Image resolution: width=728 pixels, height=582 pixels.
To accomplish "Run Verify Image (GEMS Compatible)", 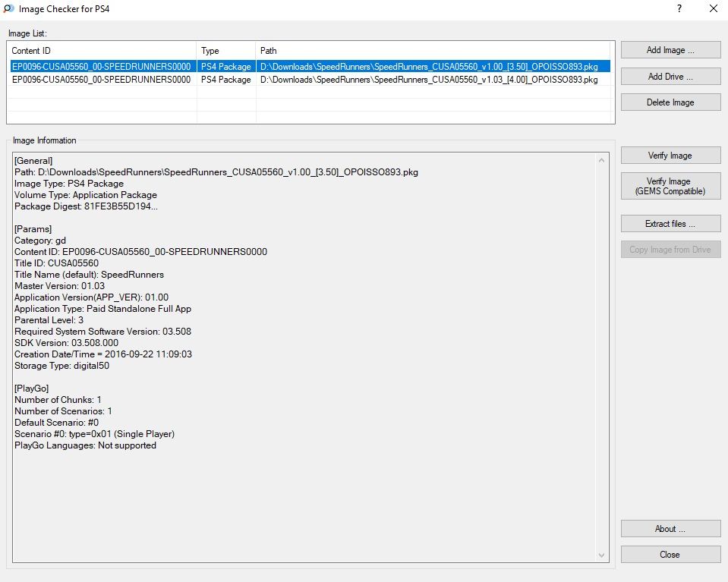I will [670, 186].
